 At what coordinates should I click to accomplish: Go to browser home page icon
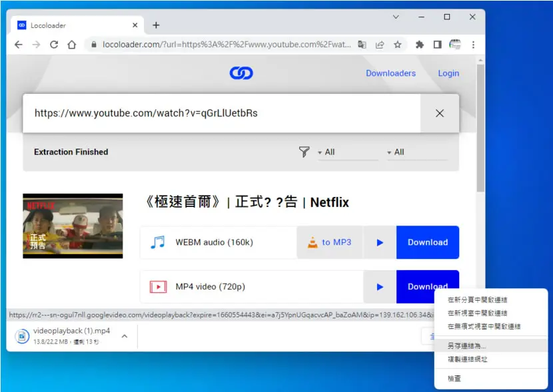tap(72, 45)
